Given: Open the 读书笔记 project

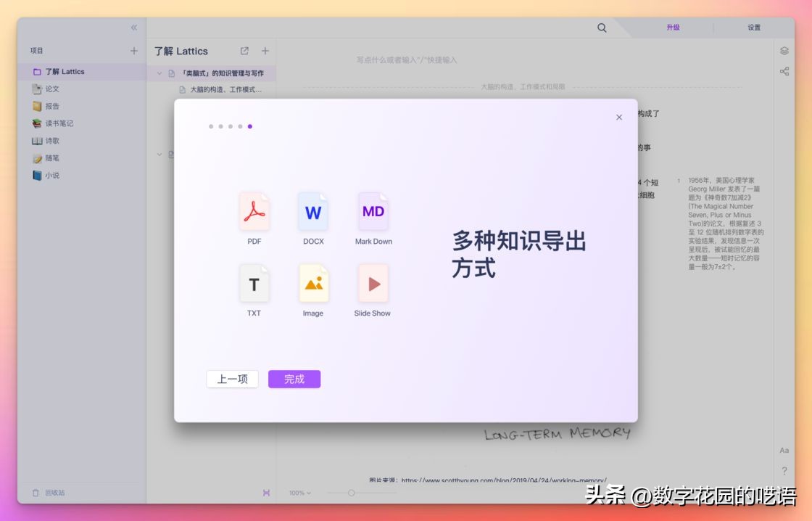Looking at the screenshot, I should (82, 123).
